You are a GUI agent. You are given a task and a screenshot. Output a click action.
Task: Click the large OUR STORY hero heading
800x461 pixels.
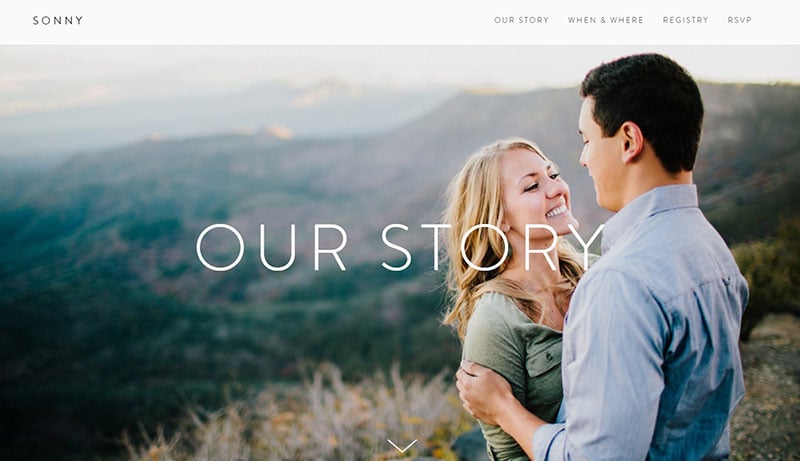399,247
